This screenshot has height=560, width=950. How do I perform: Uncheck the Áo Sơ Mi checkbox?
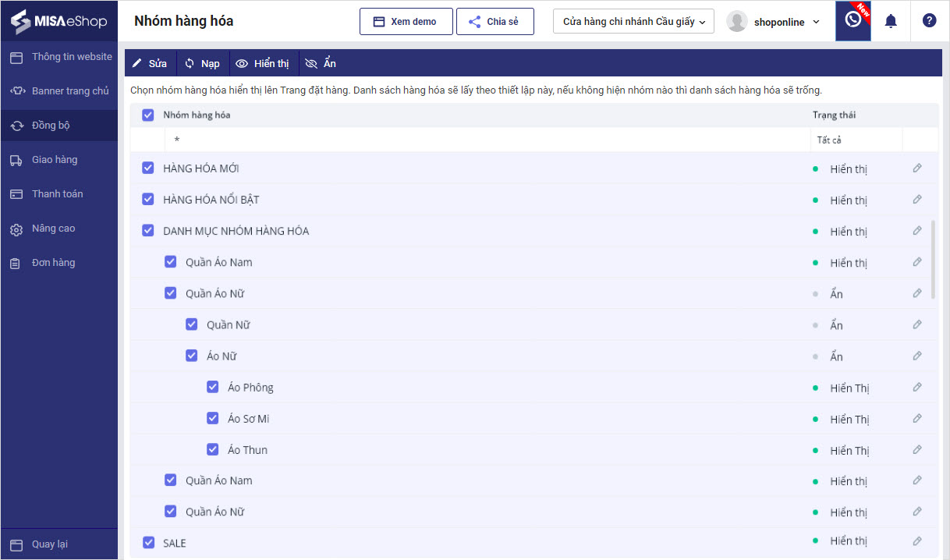(x=212, y=419)
